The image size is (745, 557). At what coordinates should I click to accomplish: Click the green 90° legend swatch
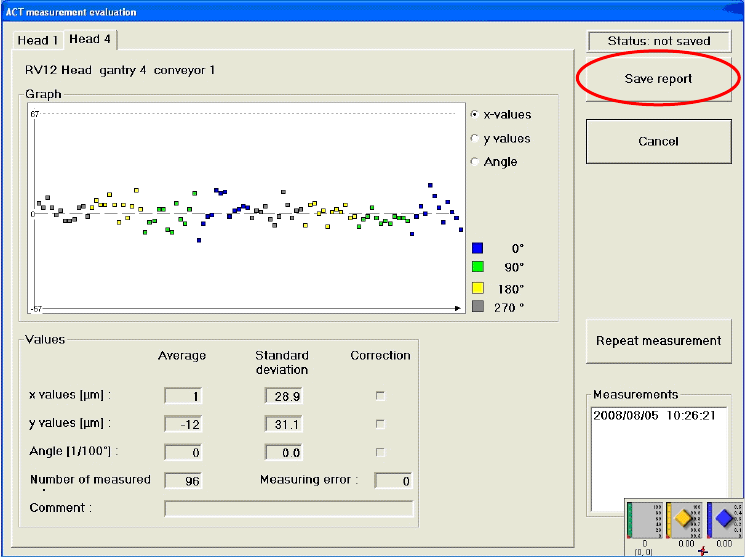pyautogui.click(x=478, y=267)
